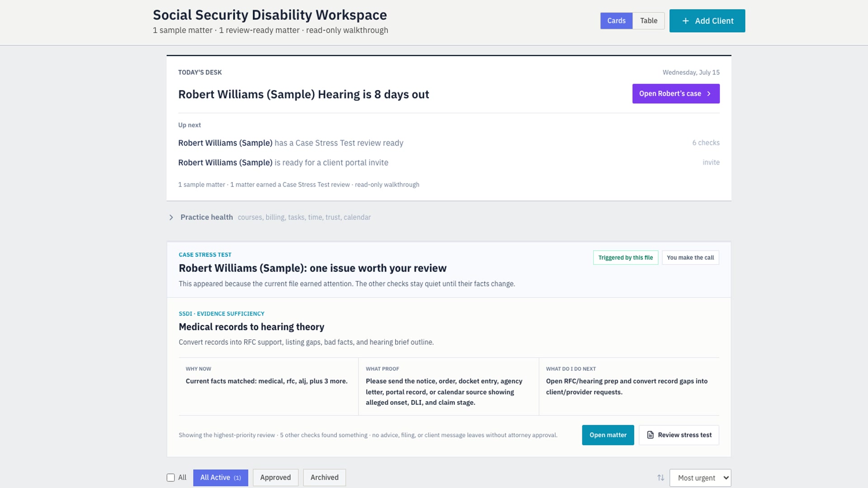The width and height of the screenshot is (868, 488).
Task: Open the matter with the Open matter button
Action: 608,435
